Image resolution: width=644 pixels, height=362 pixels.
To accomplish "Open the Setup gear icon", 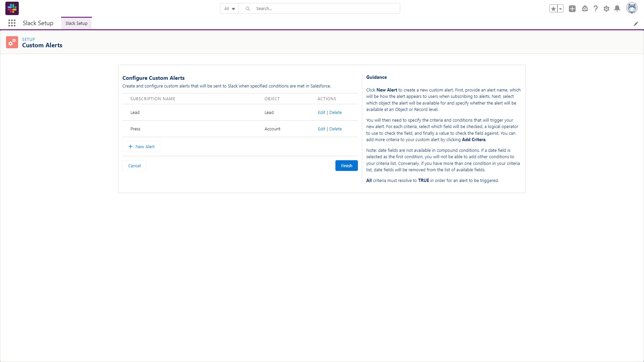I will pos(606,9).
